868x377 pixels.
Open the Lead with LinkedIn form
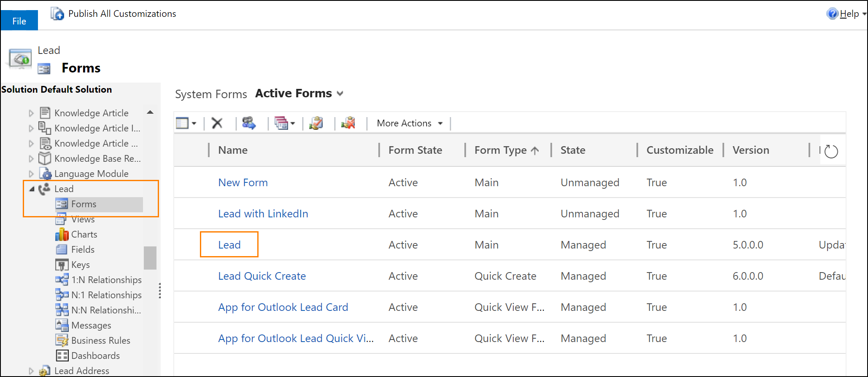pos(263,214)
